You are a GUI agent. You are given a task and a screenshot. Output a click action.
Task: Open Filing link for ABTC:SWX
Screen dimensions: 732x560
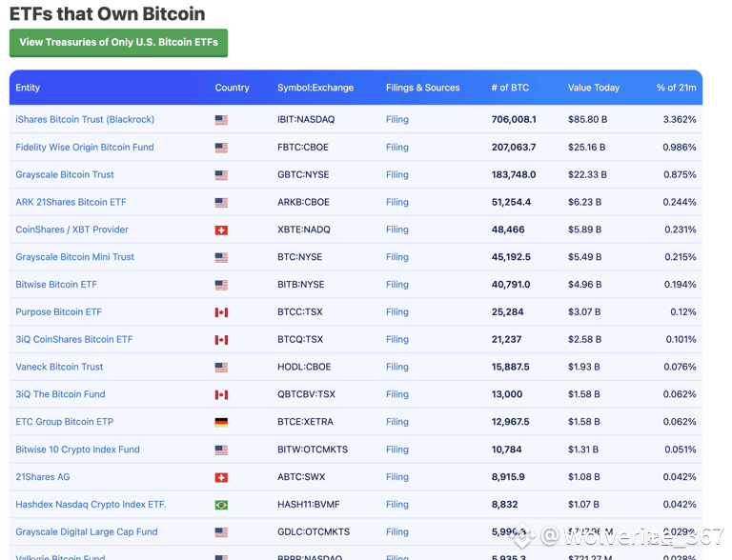point(397,477)
